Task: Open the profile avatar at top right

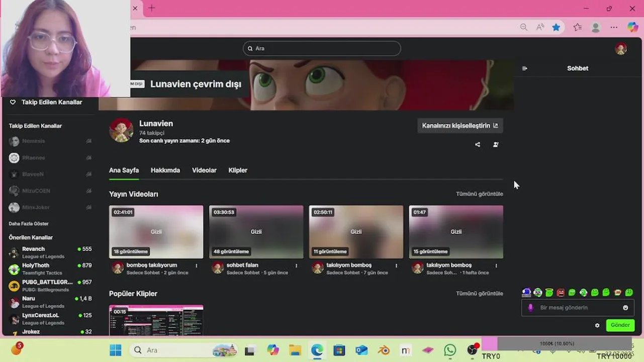Action: (x=621, y=48)
